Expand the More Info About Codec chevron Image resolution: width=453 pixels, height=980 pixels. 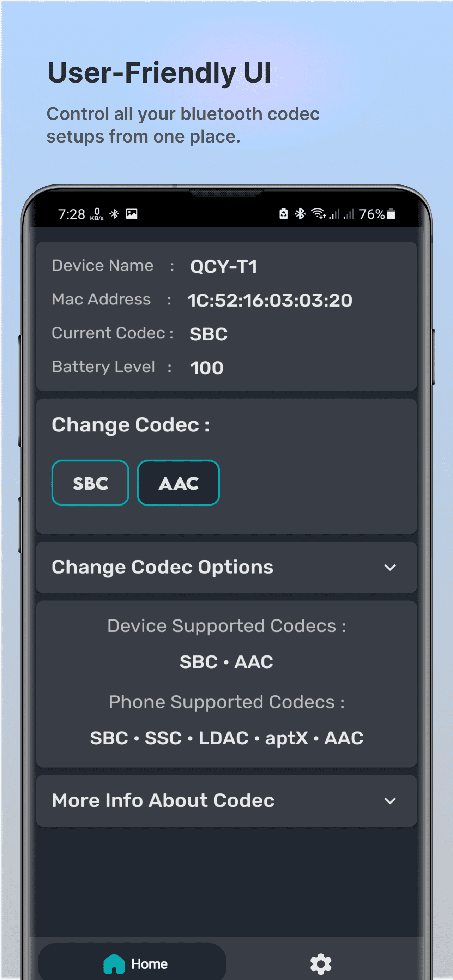click(390, 801)
